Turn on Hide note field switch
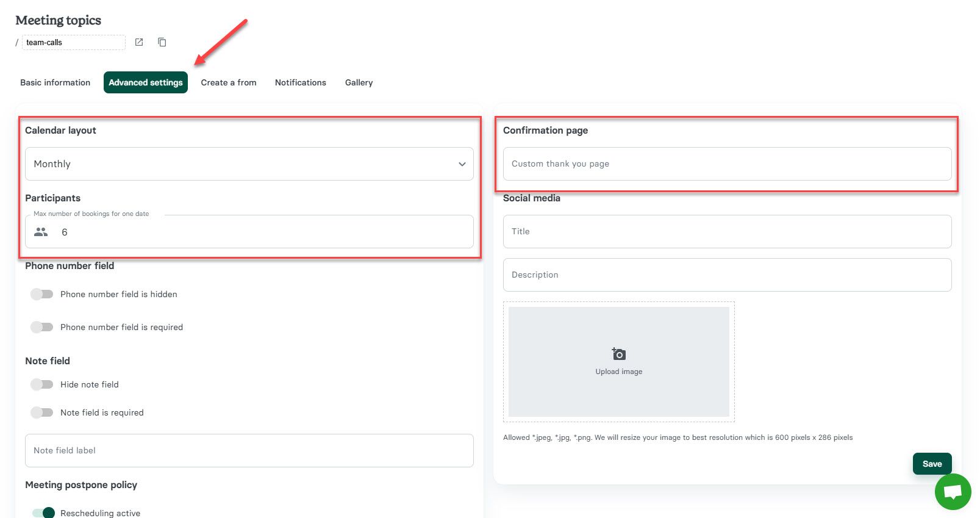 42,384
